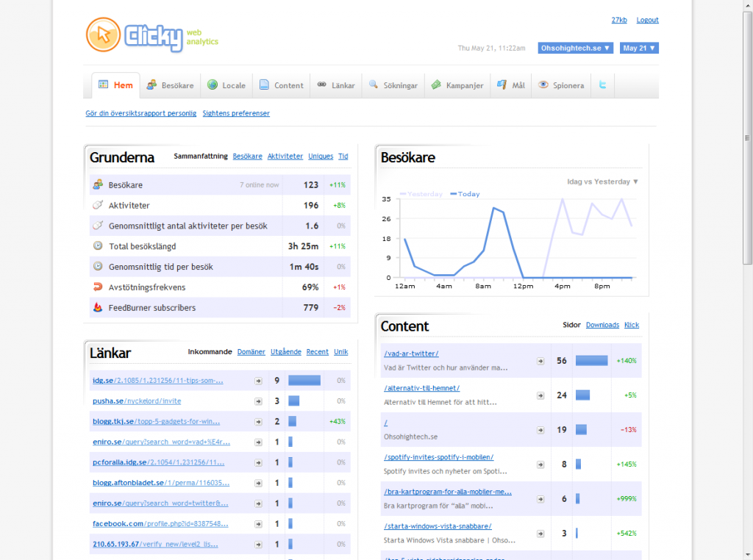Open the Mål tab
The width and height of the screenshot is (753, 560).
point(511,85)
